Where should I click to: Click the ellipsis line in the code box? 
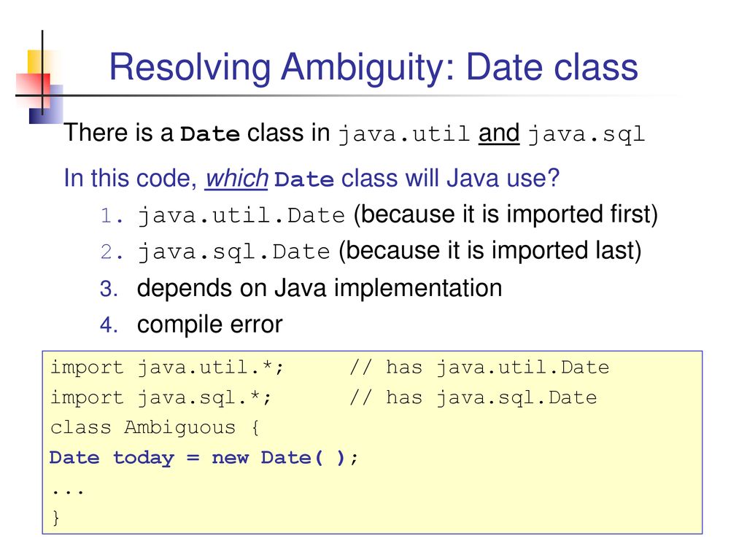pyautogui.click(x=68, y=491)
